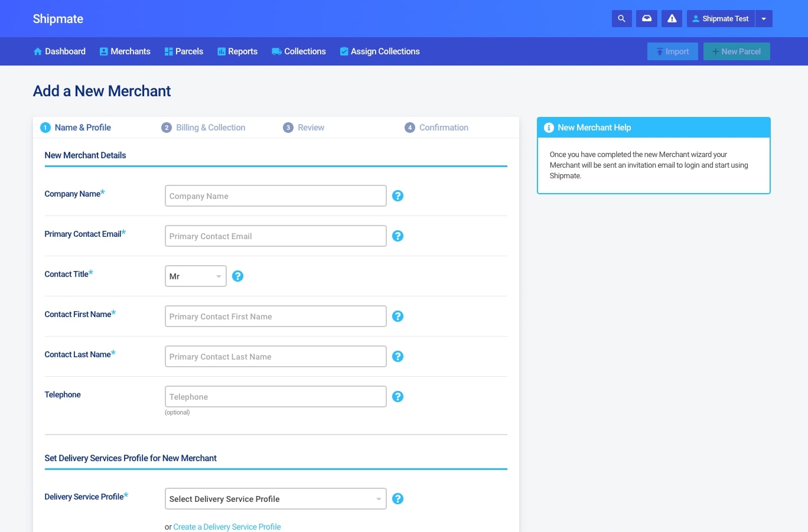Click the step 1 number circle icon

45,128
